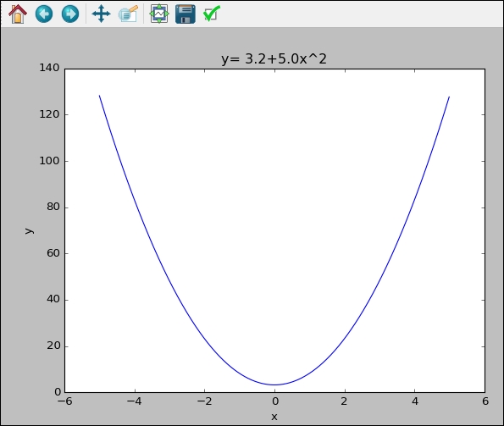Go back to the previous view
Image resolution: width=504 pixels, height=426 pixels.
44,14
